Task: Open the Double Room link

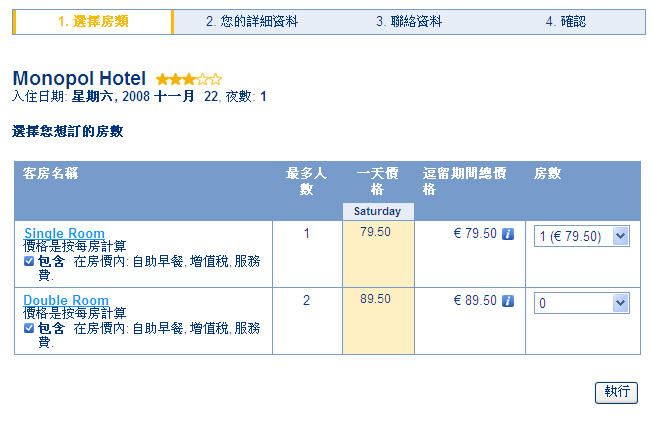Action: [66, 300]
